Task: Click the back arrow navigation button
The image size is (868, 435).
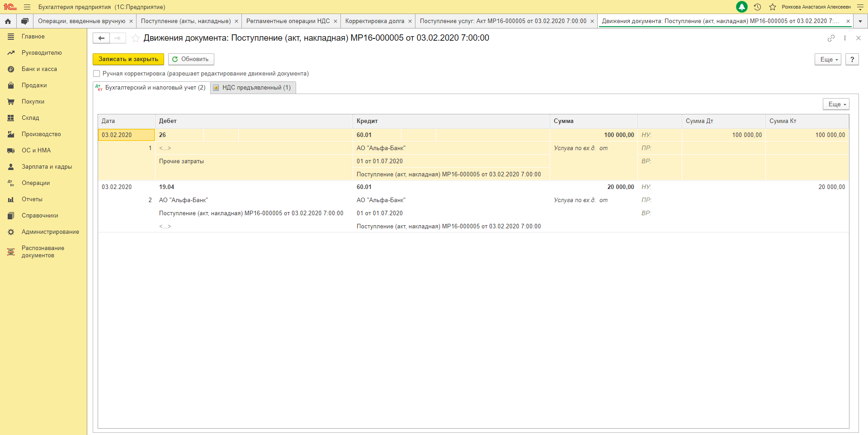Action: coord(101,38)
